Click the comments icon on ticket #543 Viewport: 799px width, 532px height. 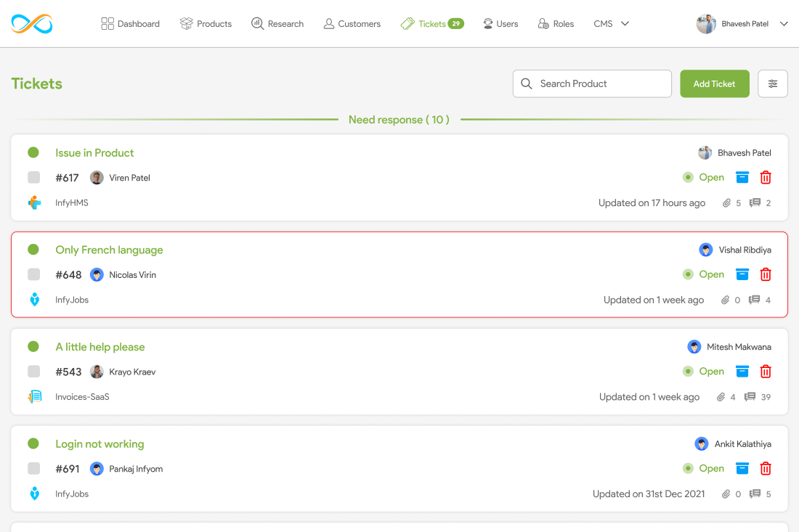(750, 396)
